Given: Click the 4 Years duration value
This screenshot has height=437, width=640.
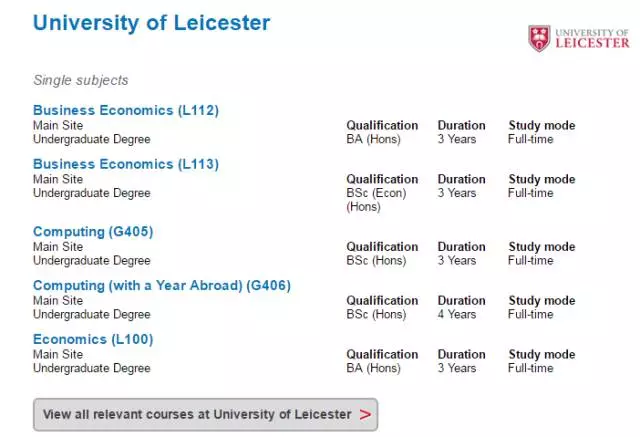Looking at the screenshot, I should (457, 315).
